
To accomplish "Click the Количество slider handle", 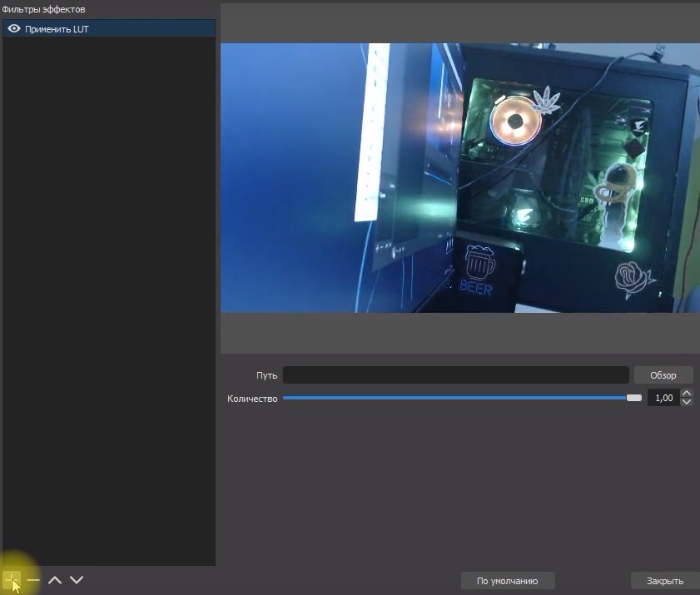I will [x=633, y=399].
